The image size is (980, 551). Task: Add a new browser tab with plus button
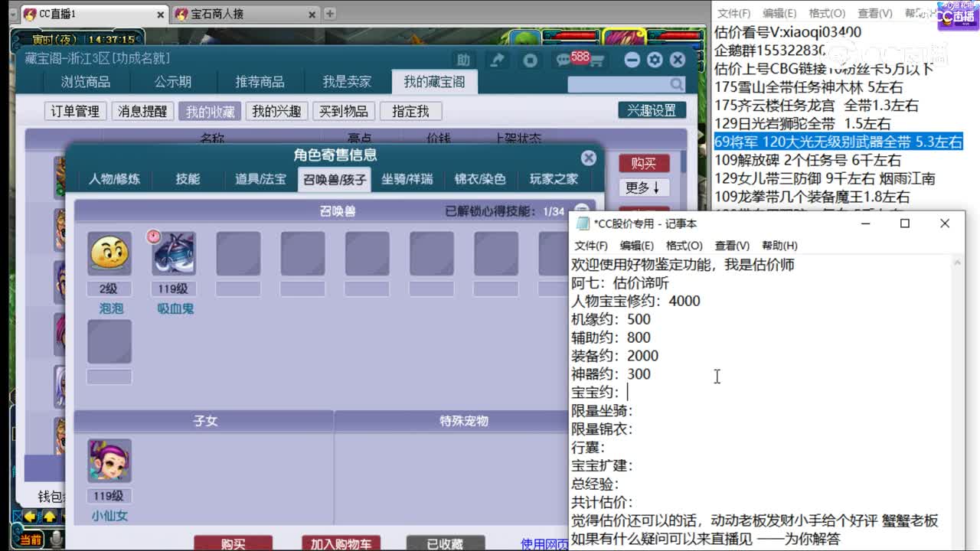tap(329, 13)
